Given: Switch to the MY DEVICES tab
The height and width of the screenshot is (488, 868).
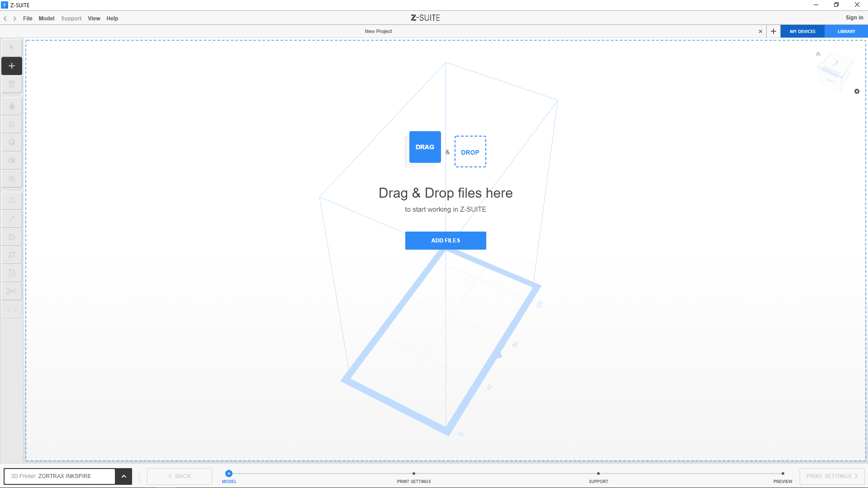Looking at the screenshot, I should (x=802, y=32).
